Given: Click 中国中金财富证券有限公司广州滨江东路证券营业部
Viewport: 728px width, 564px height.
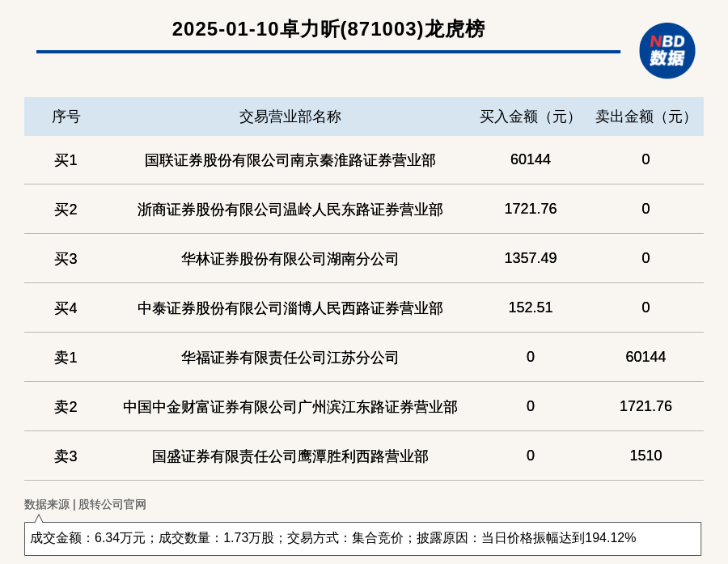Looking at the screenshot, I should coord(290,407).
